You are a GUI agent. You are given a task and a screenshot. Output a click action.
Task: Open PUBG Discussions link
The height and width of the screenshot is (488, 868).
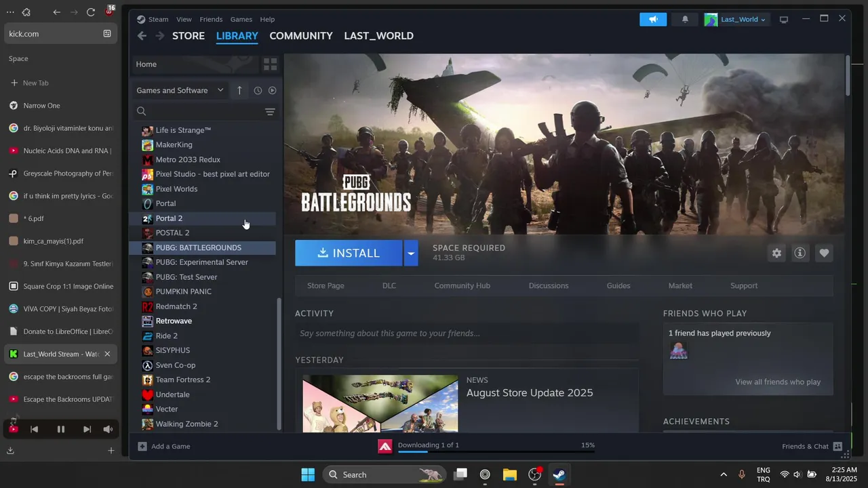(x=549, y=285)
